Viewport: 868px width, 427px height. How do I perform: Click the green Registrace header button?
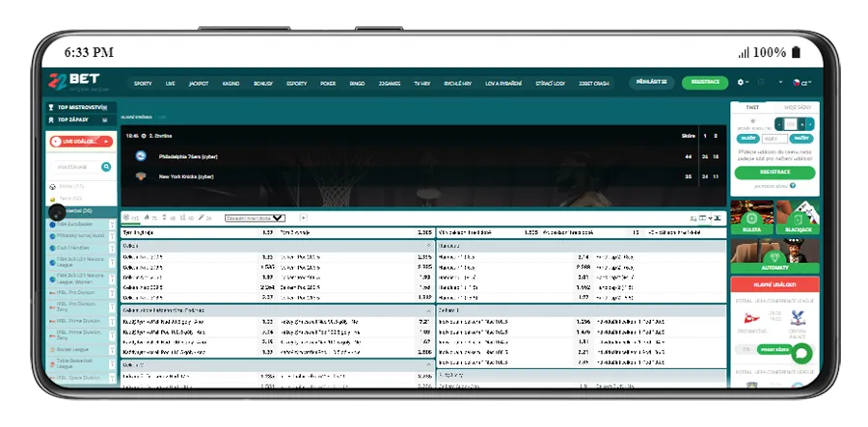(x=706, y=83)
